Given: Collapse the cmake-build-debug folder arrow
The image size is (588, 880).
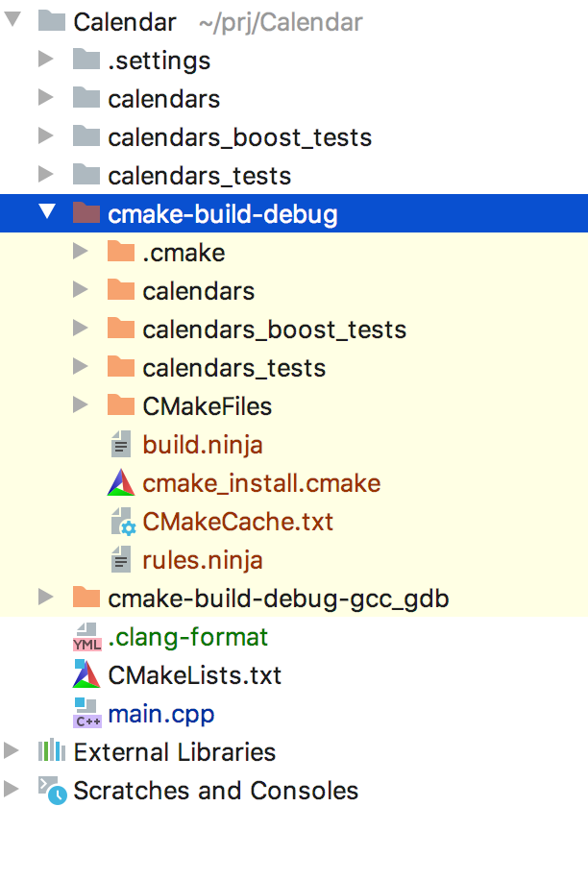Looking at the screenshot, I should coord(46,212).
